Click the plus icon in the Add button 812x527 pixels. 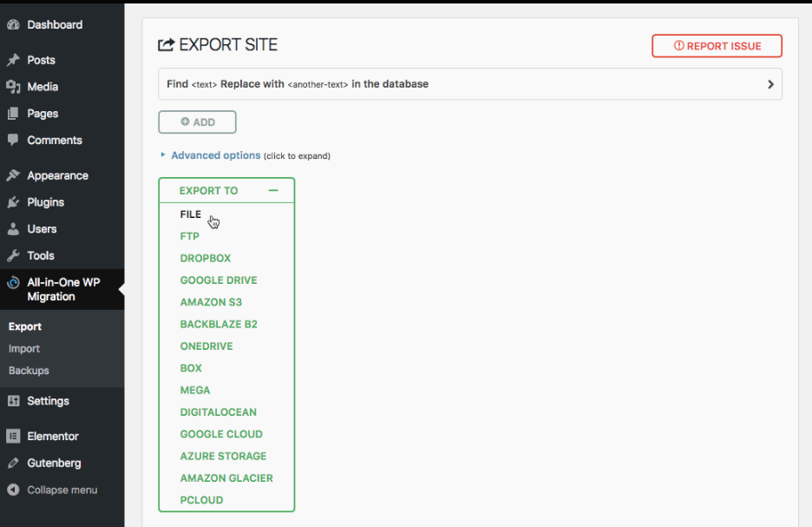pyautogui.click(x=185, y=122)
